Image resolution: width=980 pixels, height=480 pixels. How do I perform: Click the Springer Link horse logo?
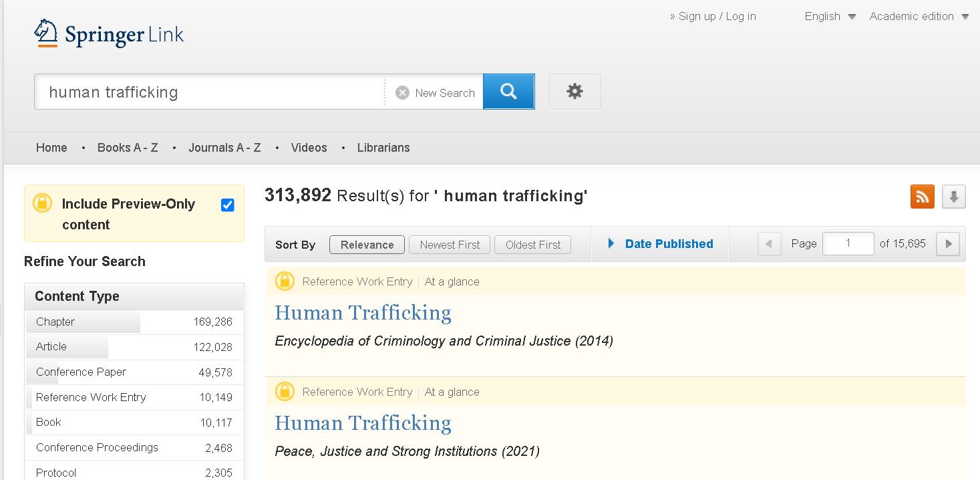(x=46, y=33)
